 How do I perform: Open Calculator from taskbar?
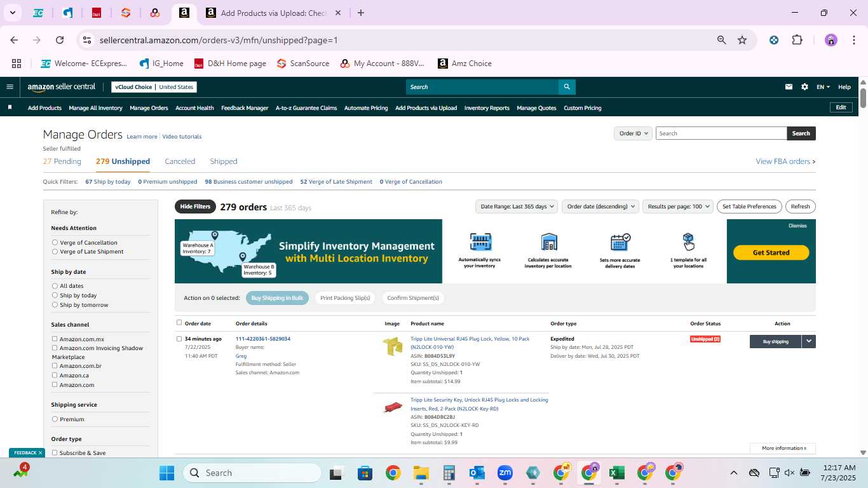pos(449,473)
